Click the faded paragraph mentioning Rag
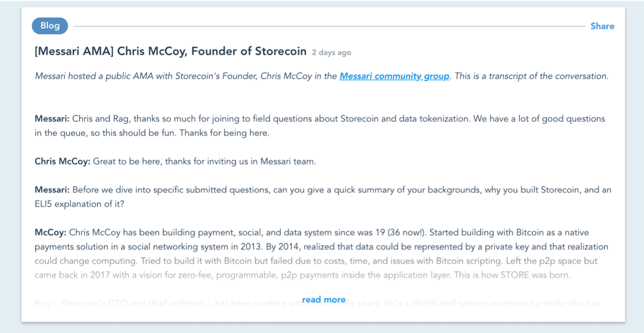The width and height of the screenshot is (644, 333). pyautogui.click(x=155, y=303)
